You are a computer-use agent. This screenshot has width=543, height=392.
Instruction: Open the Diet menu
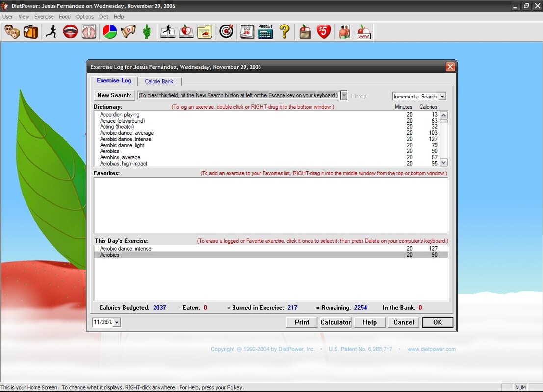[103, 17]
